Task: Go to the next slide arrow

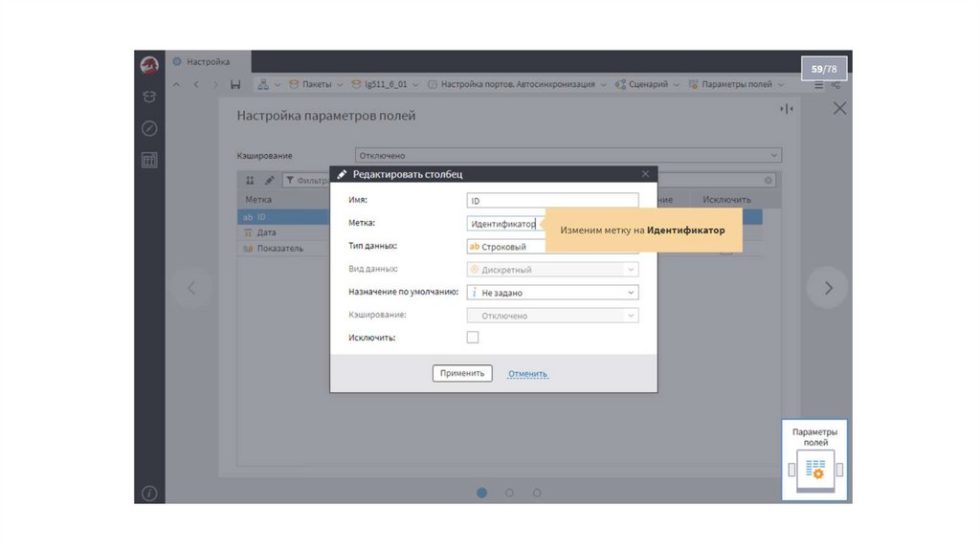Action: click(828, 288)
